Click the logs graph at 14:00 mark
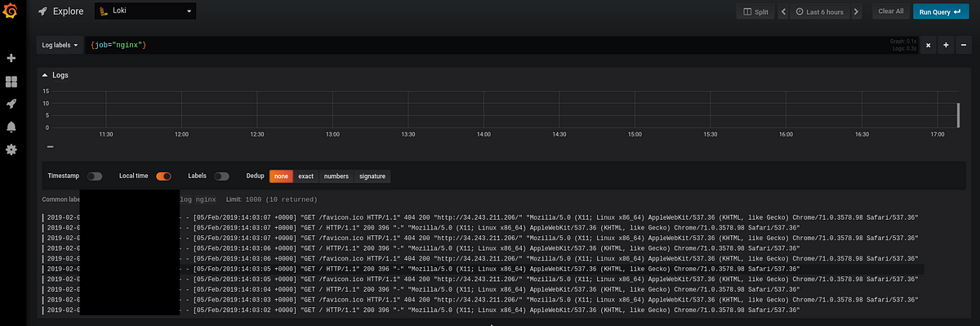The image size is (980, 326). (x=483, y=109)
